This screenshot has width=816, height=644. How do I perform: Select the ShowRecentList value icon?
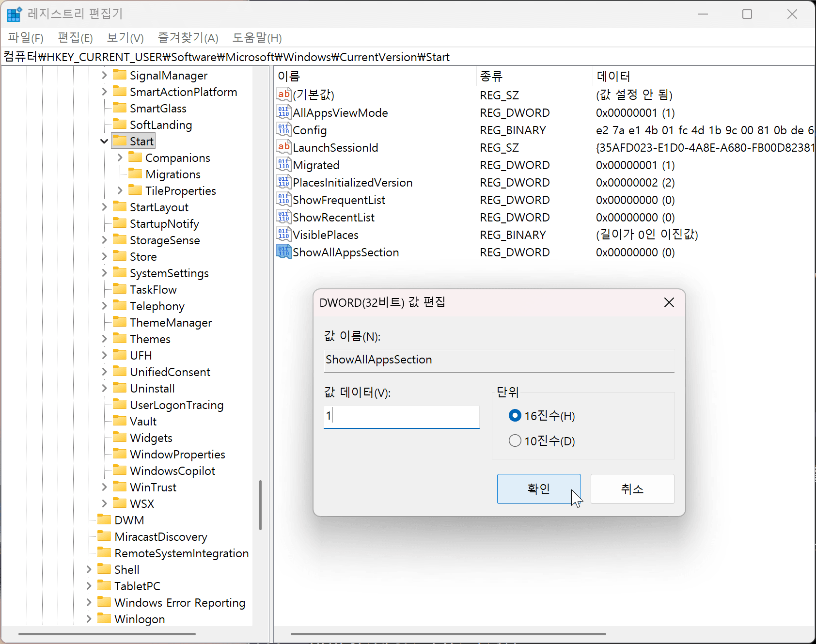point(284,217)
